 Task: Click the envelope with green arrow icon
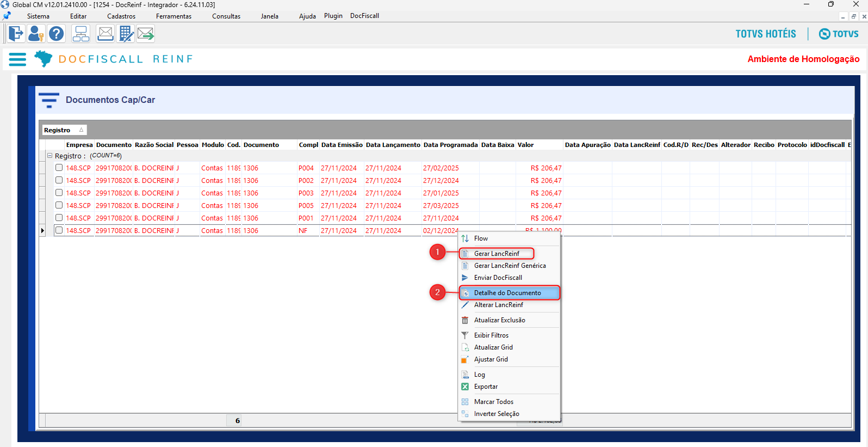coord(146,34)
